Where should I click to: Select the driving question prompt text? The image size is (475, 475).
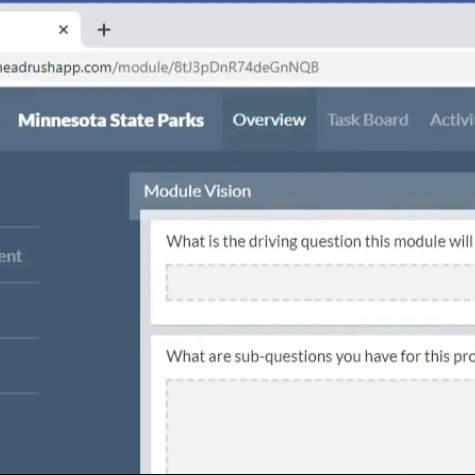(320, 241)
